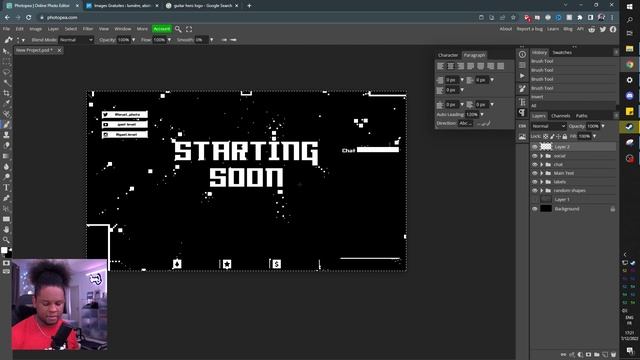Image resolution: width=640 pixels, height=360 pixels.
Task: Expand the random shapes folder
Action: 542,191
